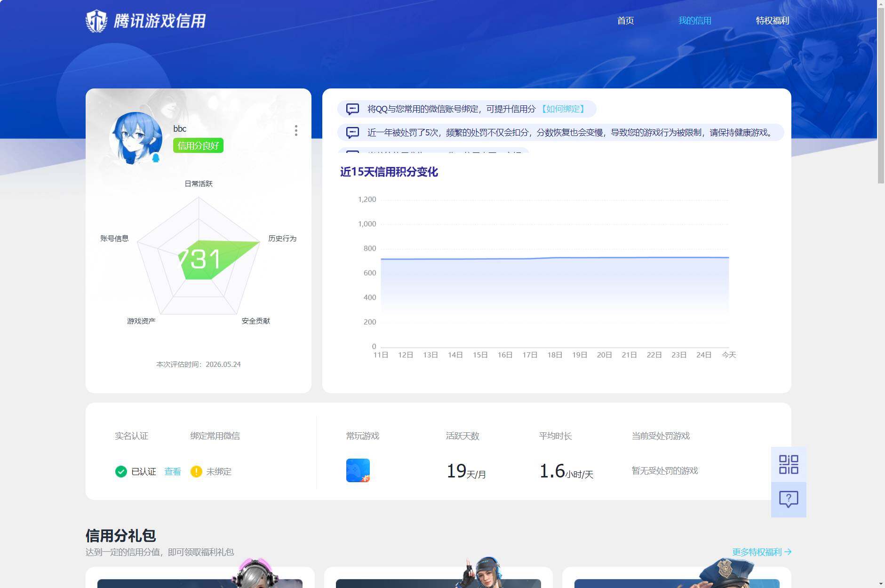
Task: Switch to the 我的信用 tab
Action: (694, 21)
